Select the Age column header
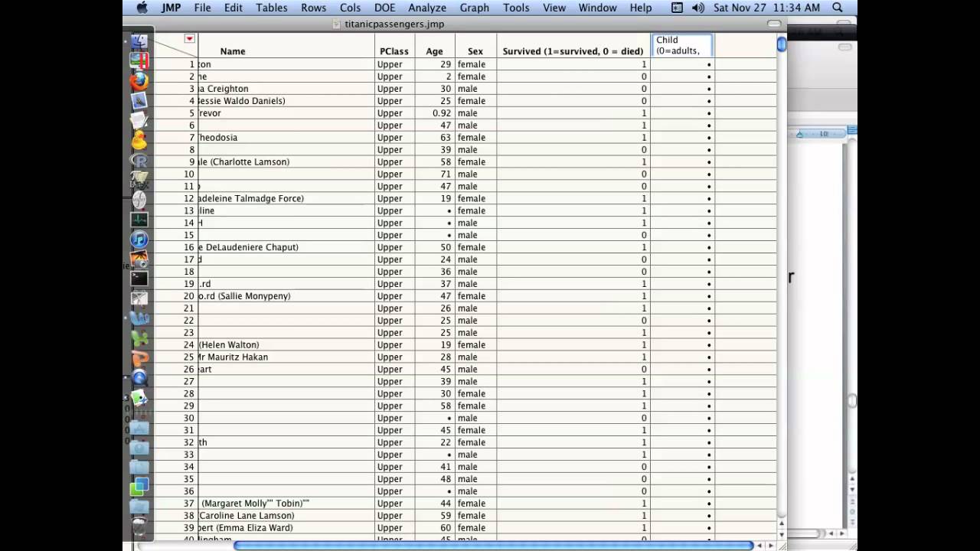 [x=434, y=51]
